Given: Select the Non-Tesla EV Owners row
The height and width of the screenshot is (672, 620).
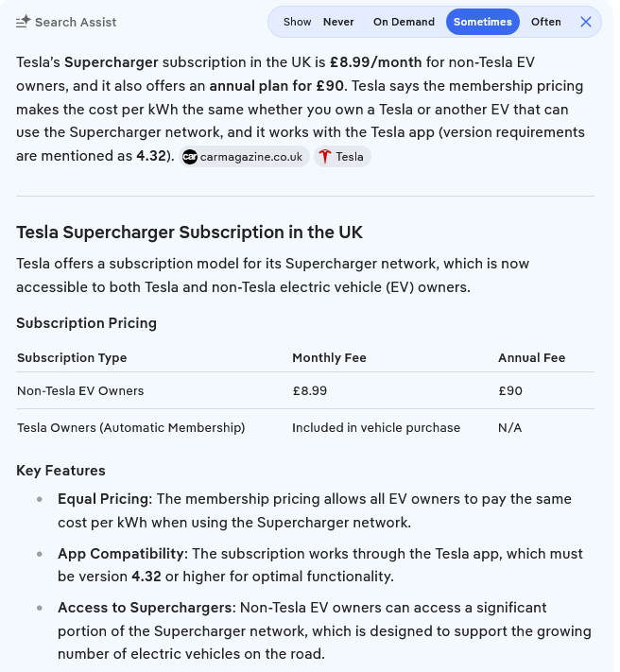Looking at the screenshot, I should 305,391.
